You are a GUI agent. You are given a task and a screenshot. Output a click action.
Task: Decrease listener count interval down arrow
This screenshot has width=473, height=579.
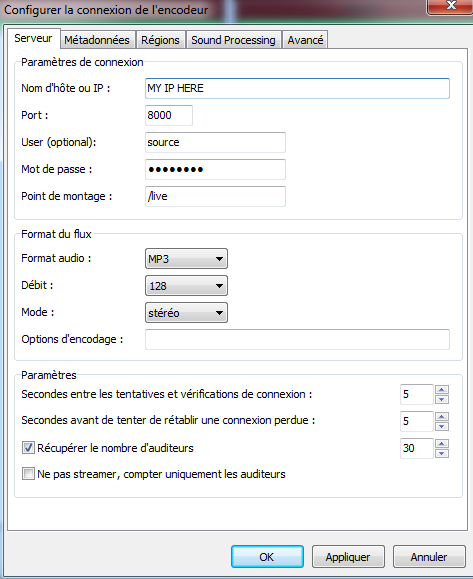pos(442,453)
